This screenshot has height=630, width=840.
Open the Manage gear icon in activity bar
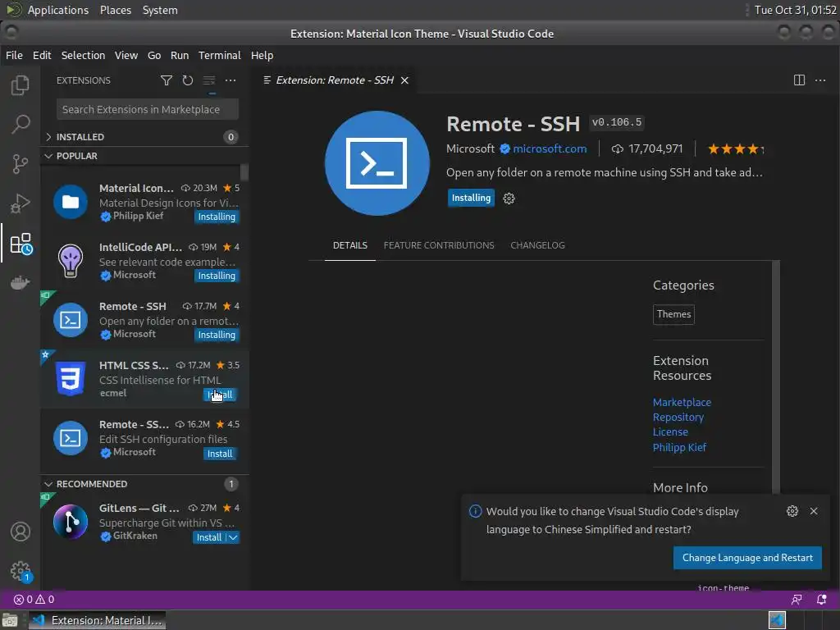coord(21,571)
